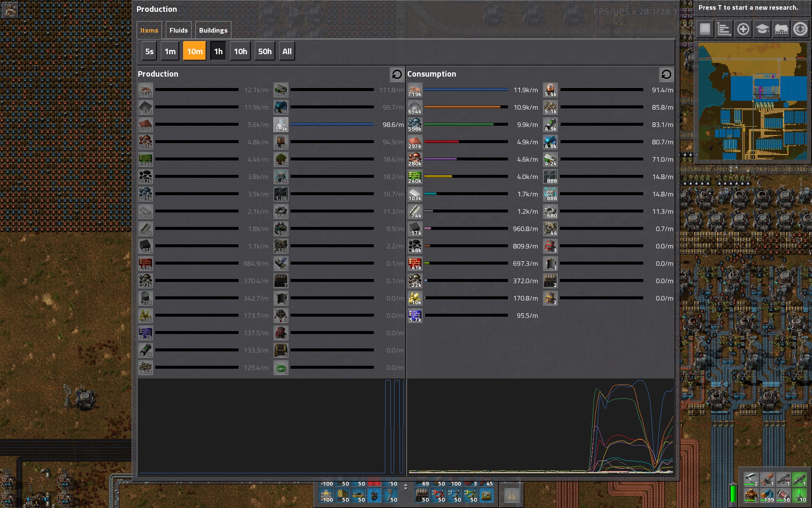Select sulfur 10k in Consumption list

415,298
